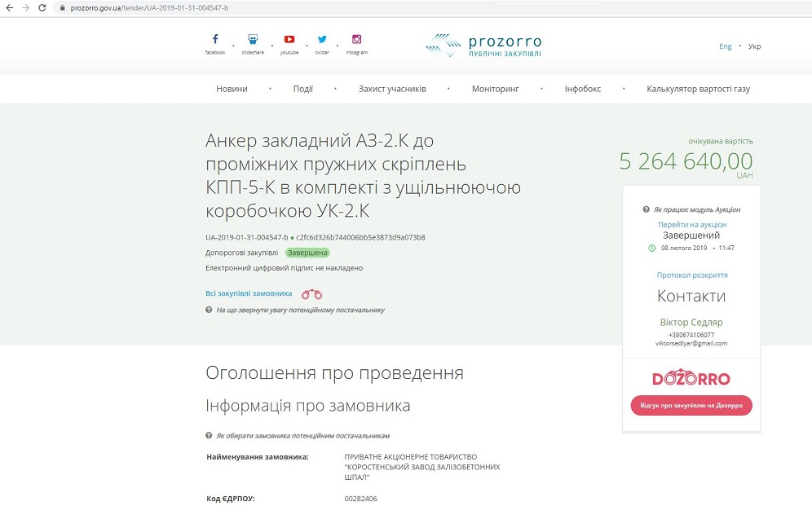Open the Facebook social icon
Viewport: 812px width, 506px height.
(215, 40)
